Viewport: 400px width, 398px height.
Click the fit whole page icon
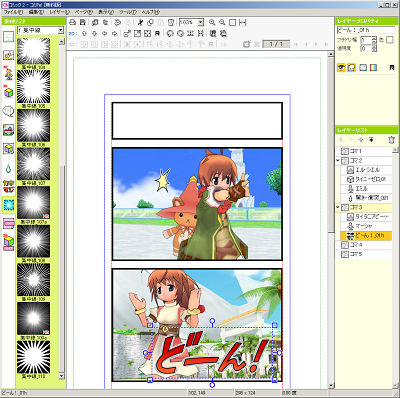(233, 23)
